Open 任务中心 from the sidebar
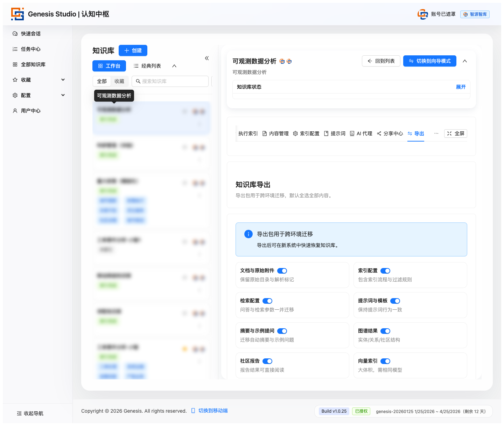This screenshot has height=426, width=504. coord(30,49)
